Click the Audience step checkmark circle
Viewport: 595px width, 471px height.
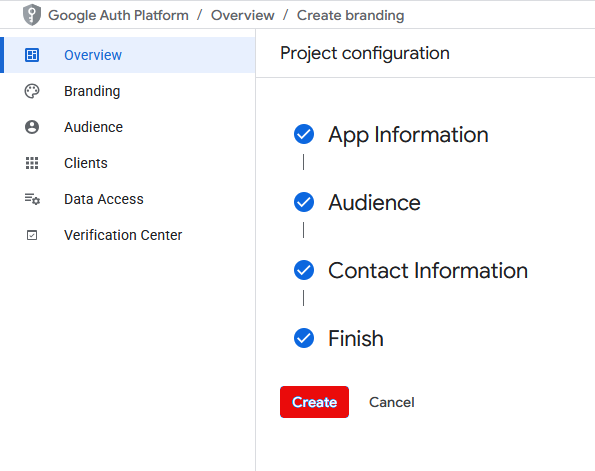[304, 202]
